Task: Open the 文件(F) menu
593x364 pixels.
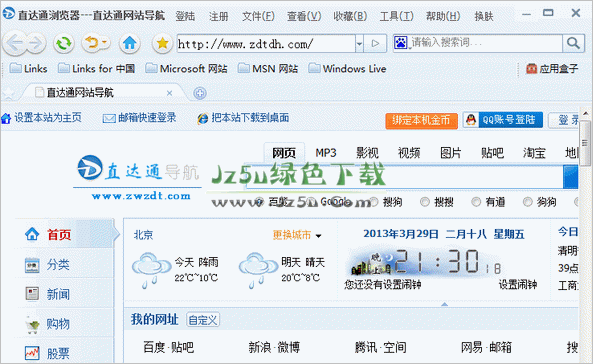Action: (258, 16)
